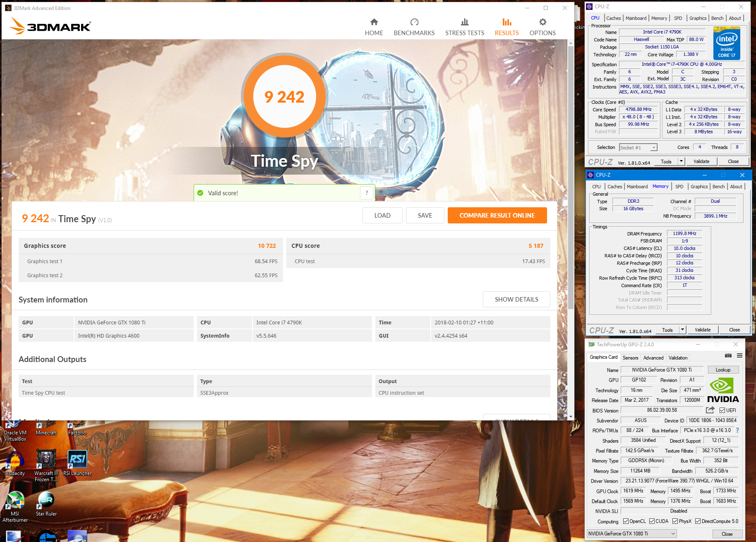Image resolution: width=756 pixels, height=542 pixels.
Task: Toggle the DirectCompute 5.0 checkbox in GPU-Z
Action: pos(698,521)
